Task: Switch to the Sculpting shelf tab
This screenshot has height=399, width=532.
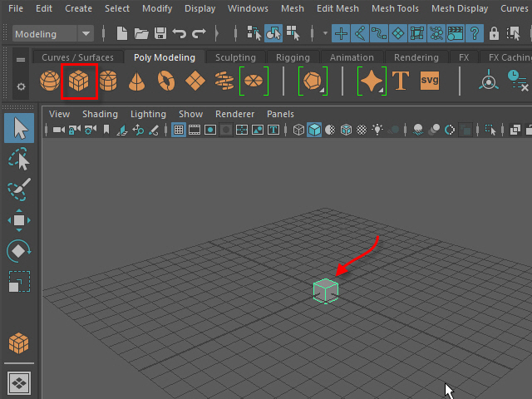Action: (x=235, y=57)
